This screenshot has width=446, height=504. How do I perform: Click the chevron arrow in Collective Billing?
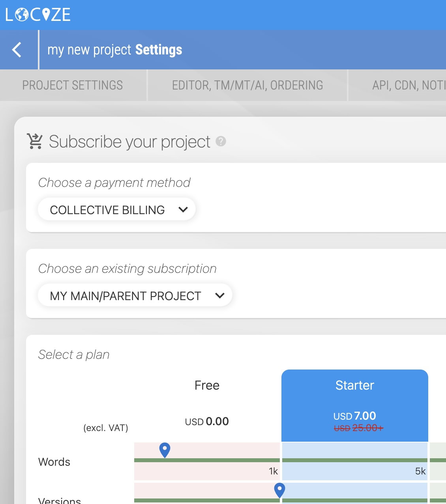tap(183, 210)
